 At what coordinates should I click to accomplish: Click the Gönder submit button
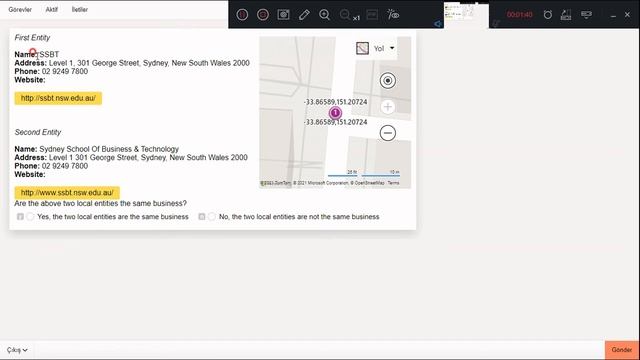coord(622,350)
